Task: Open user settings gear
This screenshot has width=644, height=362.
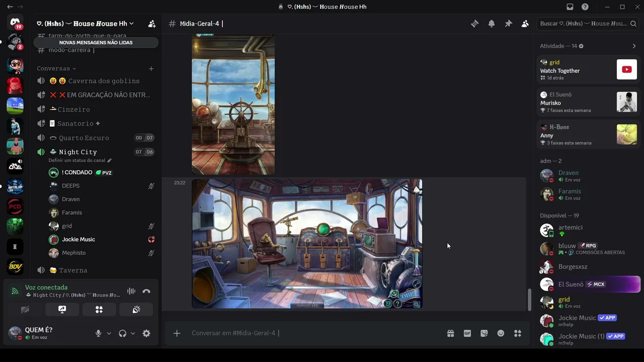Action: tap(146, 333)
